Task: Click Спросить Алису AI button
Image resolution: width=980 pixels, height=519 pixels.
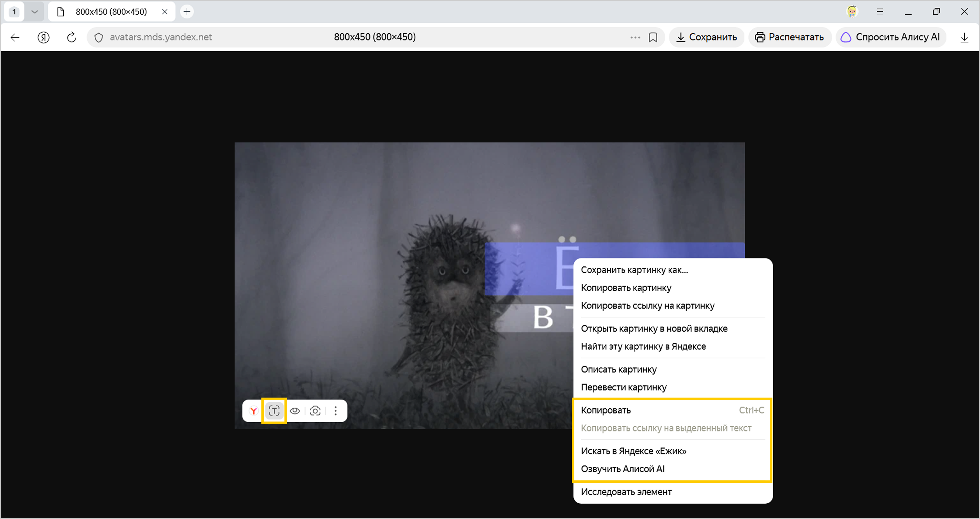Action: pos(890,37)
